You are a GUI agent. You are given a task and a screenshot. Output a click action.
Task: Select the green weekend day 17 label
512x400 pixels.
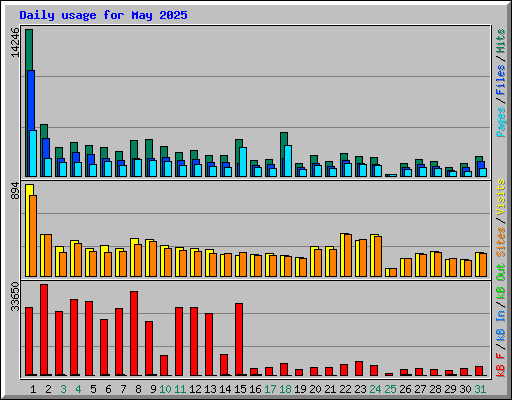point(270,389)
